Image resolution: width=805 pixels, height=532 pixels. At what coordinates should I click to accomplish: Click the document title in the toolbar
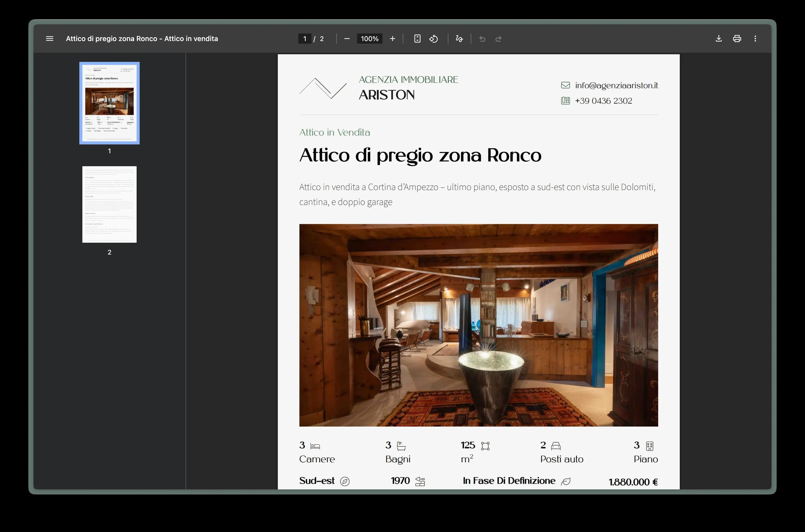pyautogui.click(x=142, y=38)
